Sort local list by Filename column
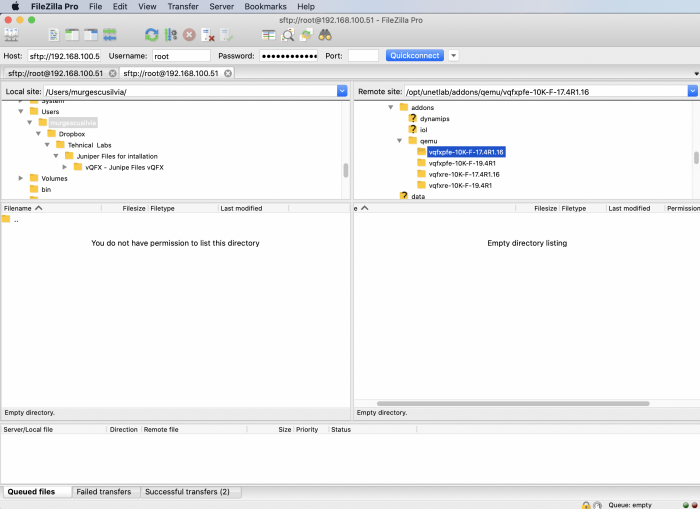This screenshot has height=509, width=700. (x=51, y=208)
